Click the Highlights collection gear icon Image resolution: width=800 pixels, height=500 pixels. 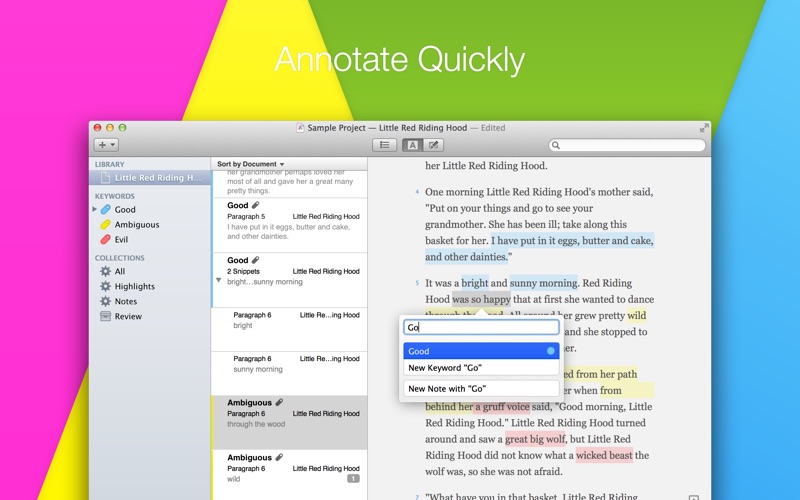[105, 286]
